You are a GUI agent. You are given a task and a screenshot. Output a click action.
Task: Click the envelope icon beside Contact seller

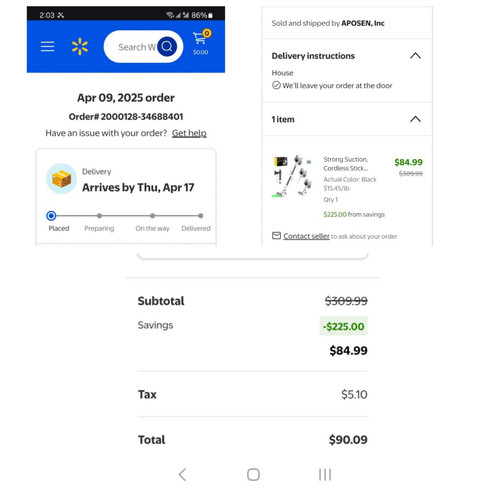(x=276, y=236)
